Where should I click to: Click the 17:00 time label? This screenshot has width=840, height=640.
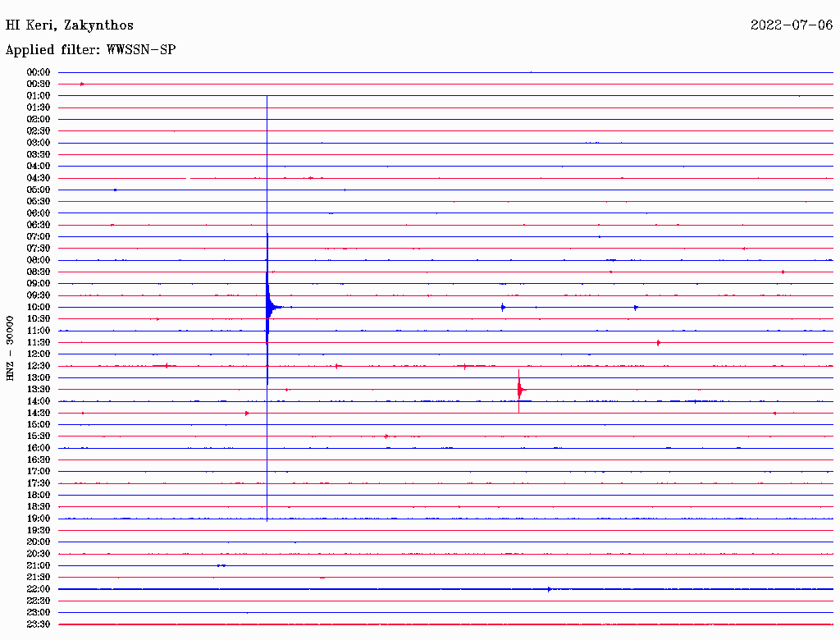[x=39, y=472]
